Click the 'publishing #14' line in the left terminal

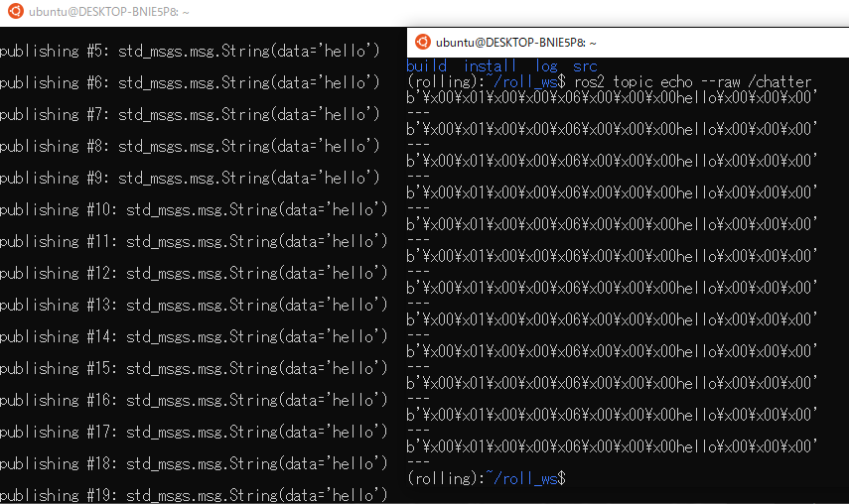tap(194, 337)
